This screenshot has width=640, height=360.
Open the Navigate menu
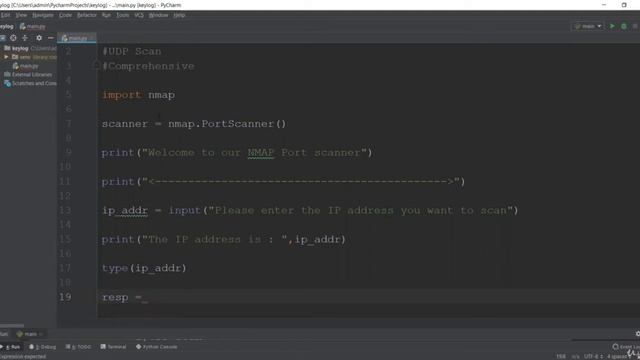click(43, 15)
